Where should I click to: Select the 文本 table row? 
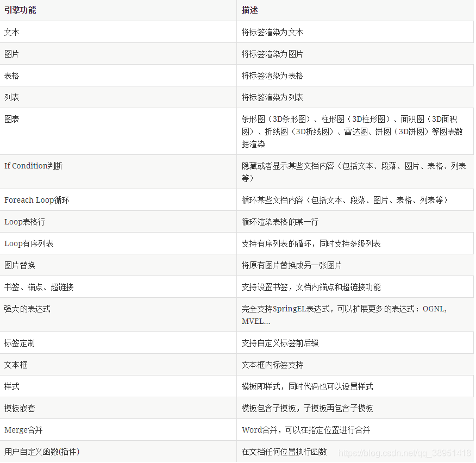coord(11,32)
